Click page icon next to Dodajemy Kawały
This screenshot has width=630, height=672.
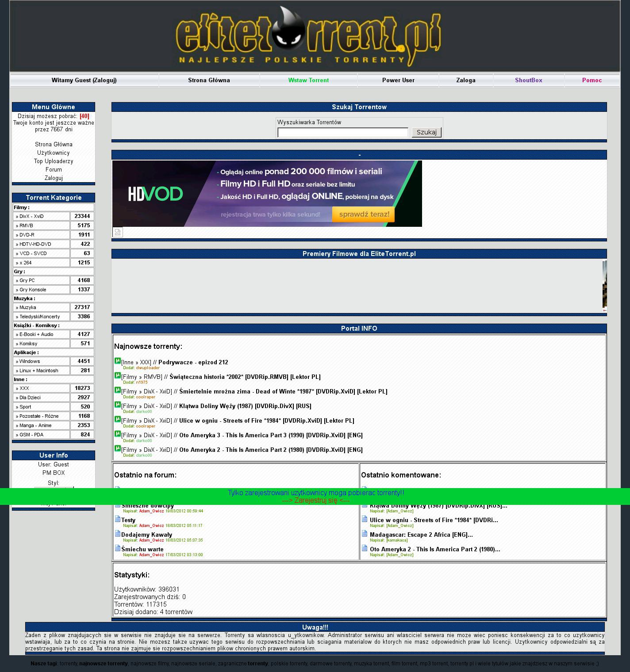(x=118, y=534)
